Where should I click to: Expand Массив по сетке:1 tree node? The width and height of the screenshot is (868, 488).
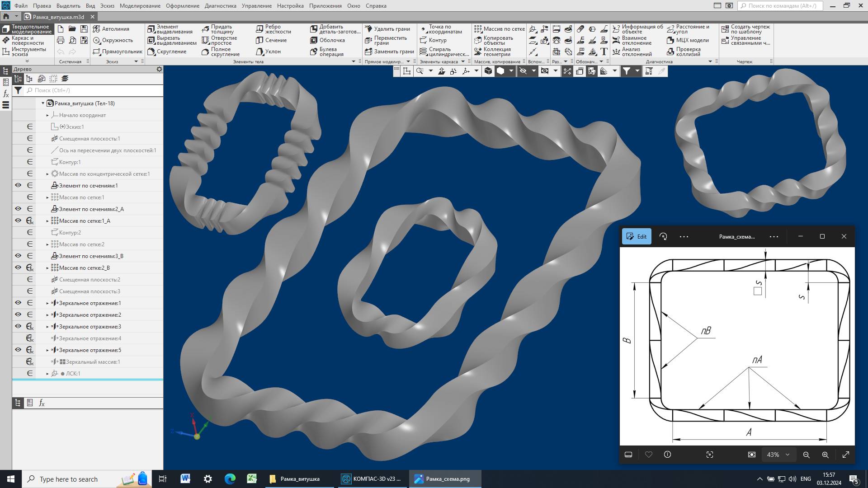click(x=47, y=197)
